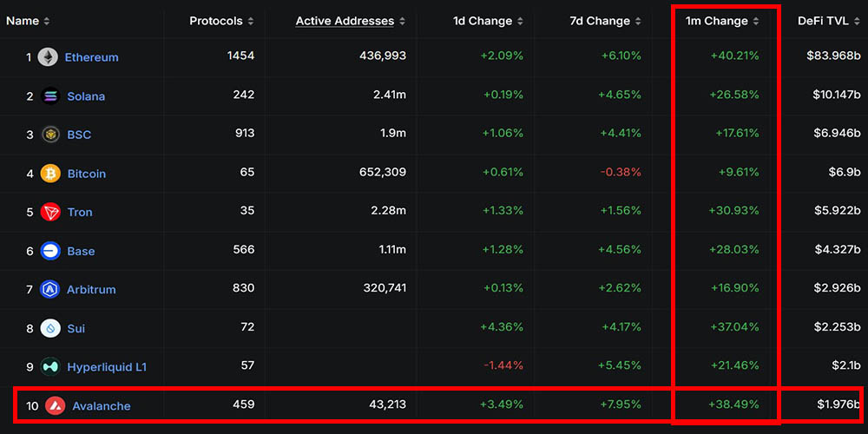The width and height of the screenshot is (868, 434).
Task: Click the Sui droplet logo icon
Action: pyautogui.click(x=50, y=328)
